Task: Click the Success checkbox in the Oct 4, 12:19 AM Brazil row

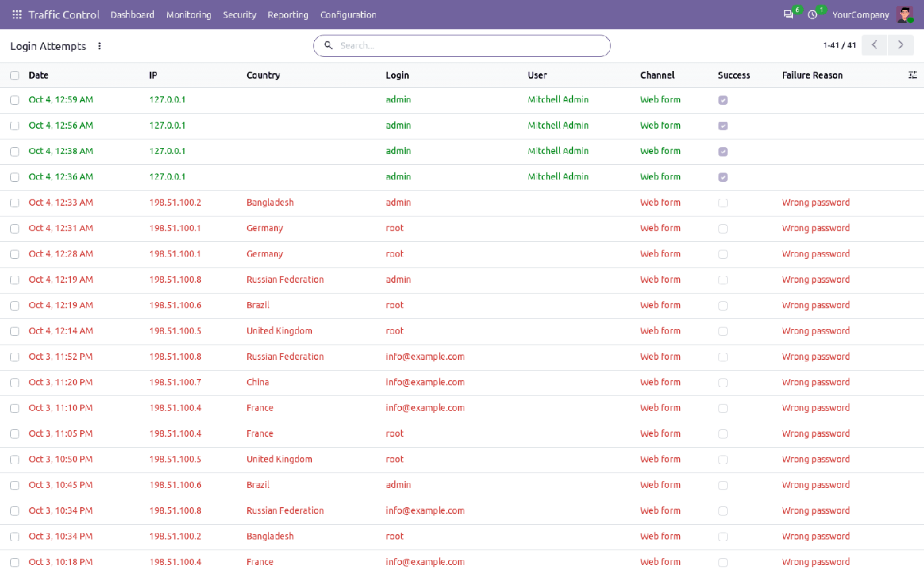Action: (723, 306)
